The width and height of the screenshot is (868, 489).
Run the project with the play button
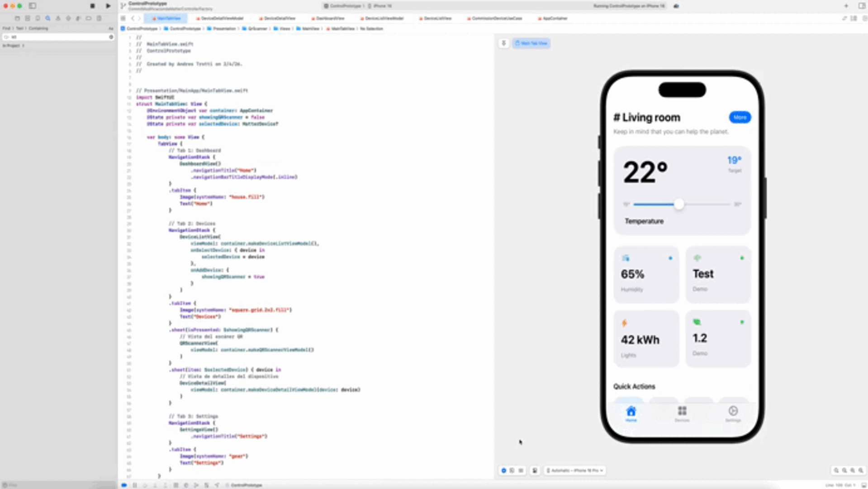(x=108, y=6)
